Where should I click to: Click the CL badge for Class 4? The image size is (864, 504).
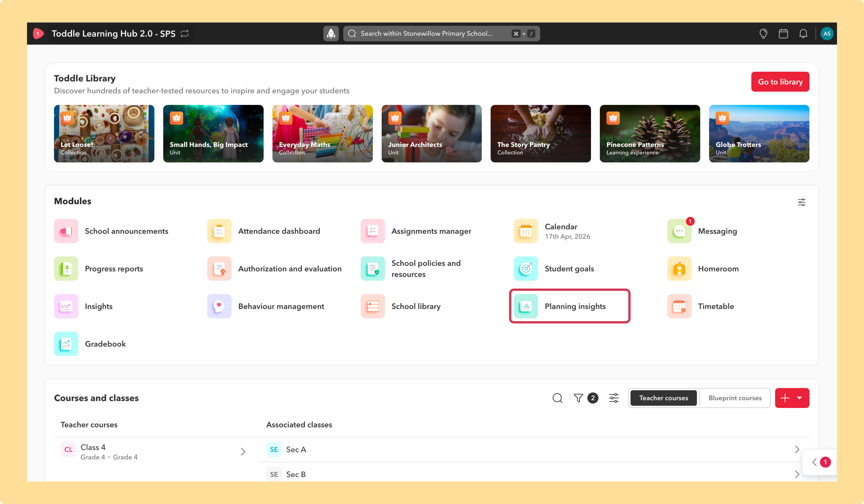(68, 449)
